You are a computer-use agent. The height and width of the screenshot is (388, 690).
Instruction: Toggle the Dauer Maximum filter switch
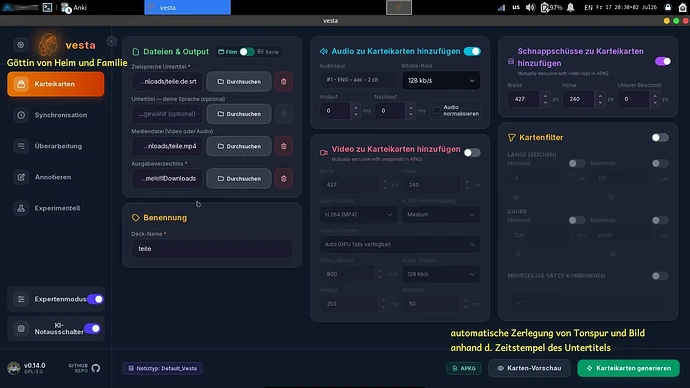(660, 220)
